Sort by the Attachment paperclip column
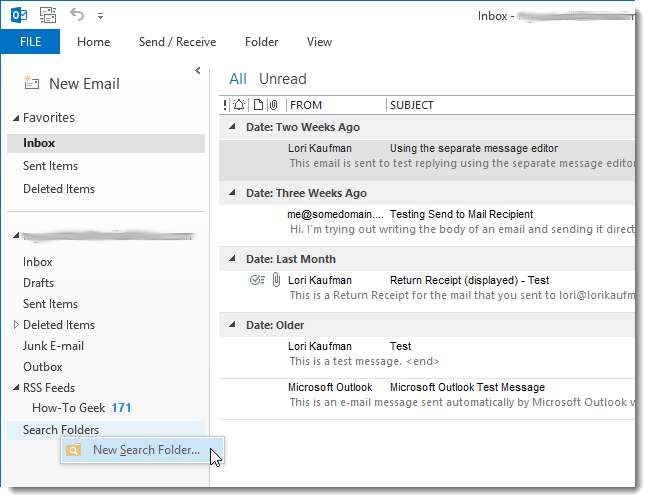 pyautogui.click(x=274, y=105)
